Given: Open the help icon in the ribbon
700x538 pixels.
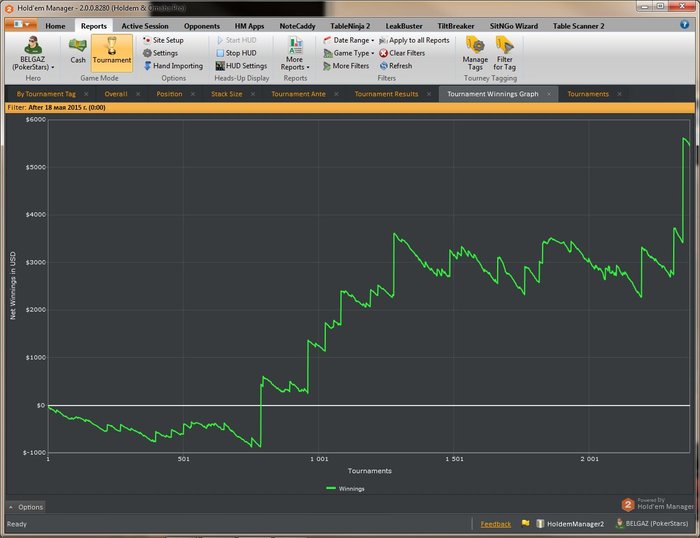Looking at the screenshot, I should coord(684,25).
